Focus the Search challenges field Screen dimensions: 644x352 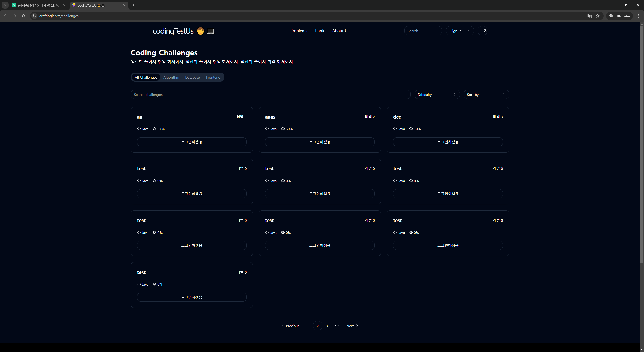coord(270,95)
